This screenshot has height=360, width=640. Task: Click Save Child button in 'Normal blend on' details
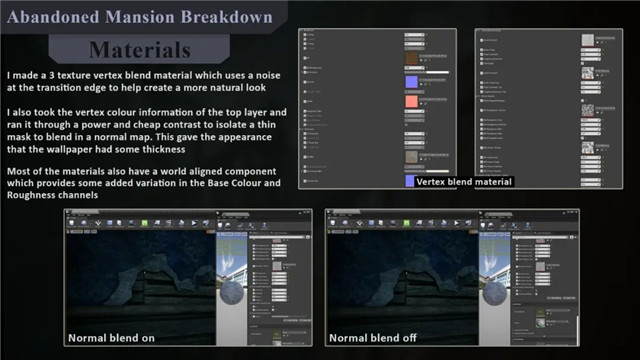pyautogui.click(x=304, y=320)
